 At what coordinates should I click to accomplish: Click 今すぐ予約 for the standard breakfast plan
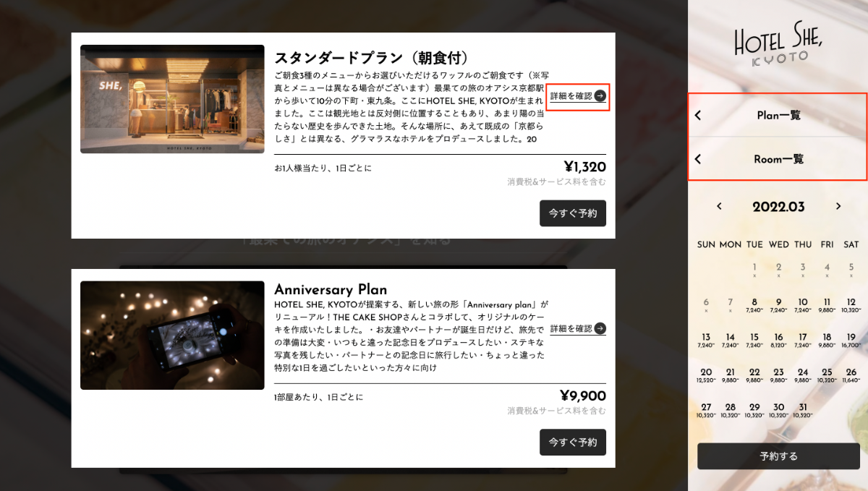click(x=573, y=213)
